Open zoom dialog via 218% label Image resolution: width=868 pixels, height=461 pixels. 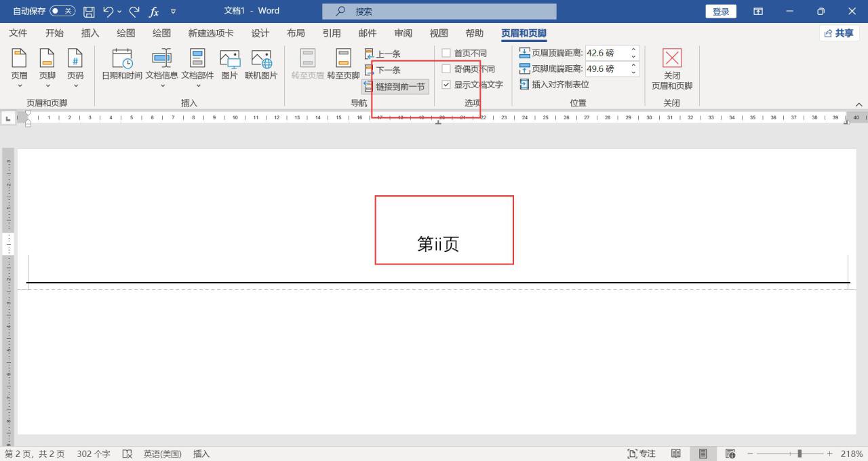(x=852, y=454)
